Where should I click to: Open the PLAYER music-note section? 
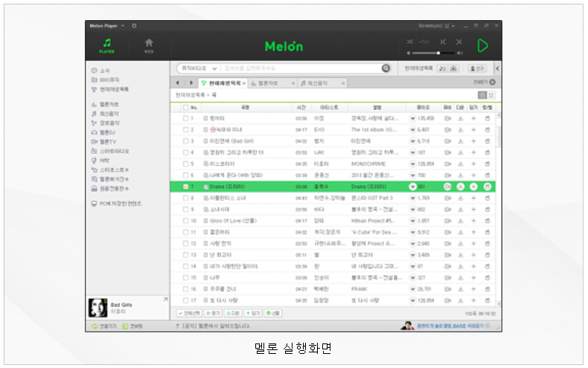[107, 45]
